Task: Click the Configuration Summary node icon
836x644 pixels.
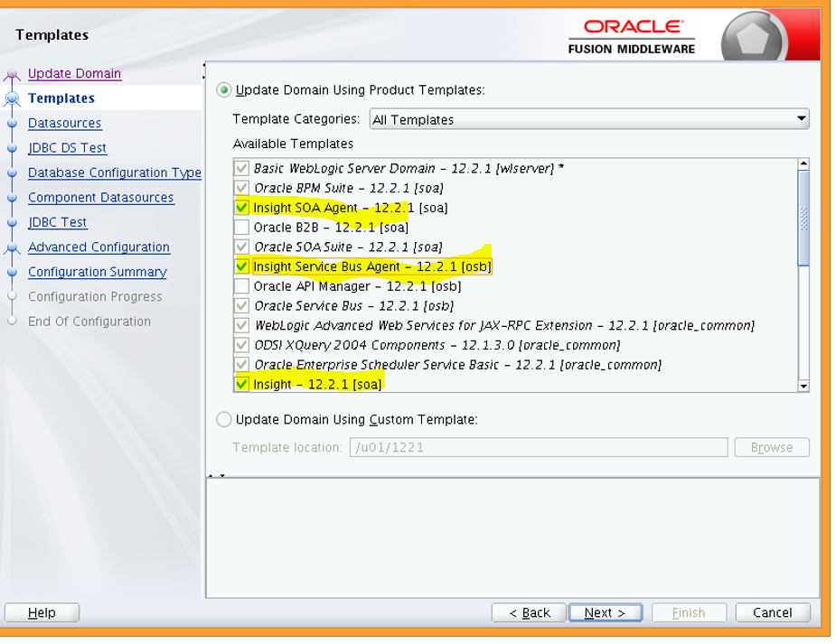Action: tap(12, 272)
